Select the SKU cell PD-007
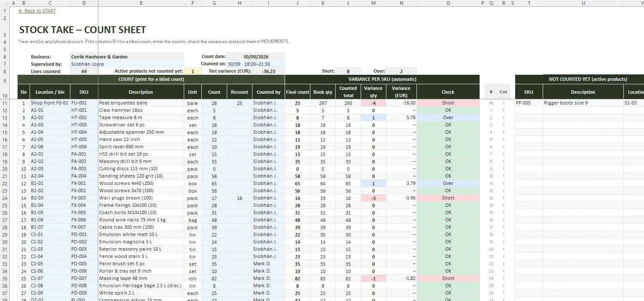This screenshot has width=644, height=301. tap(84, 279)
